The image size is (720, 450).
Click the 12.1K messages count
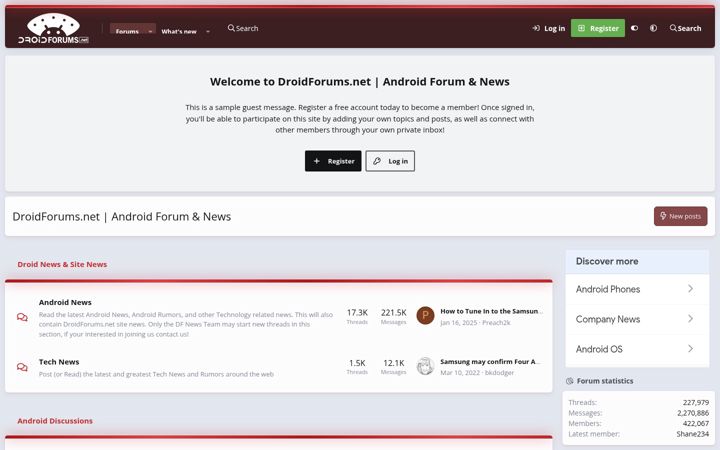[x=394, y=363]
